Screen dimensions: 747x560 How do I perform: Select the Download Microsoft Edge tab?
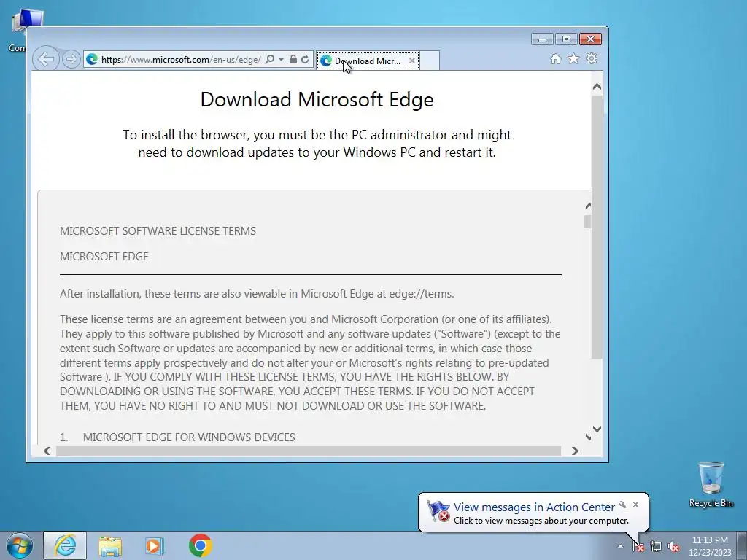(368, 61)
